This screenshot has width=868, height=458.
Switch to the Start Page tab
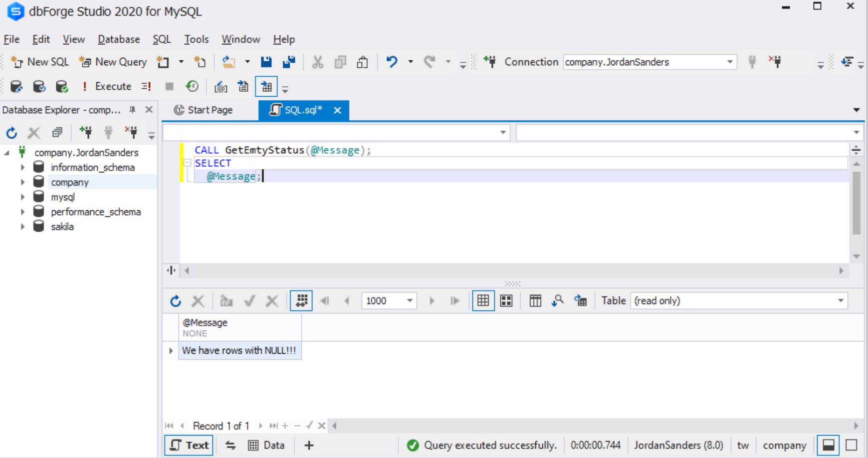[x=209, y=110]
